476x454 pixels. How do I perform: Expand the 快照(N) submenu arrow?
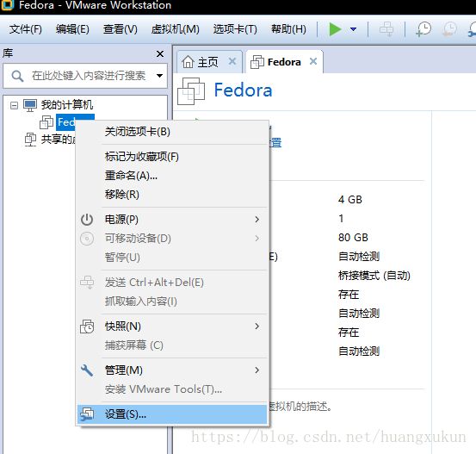257,327
